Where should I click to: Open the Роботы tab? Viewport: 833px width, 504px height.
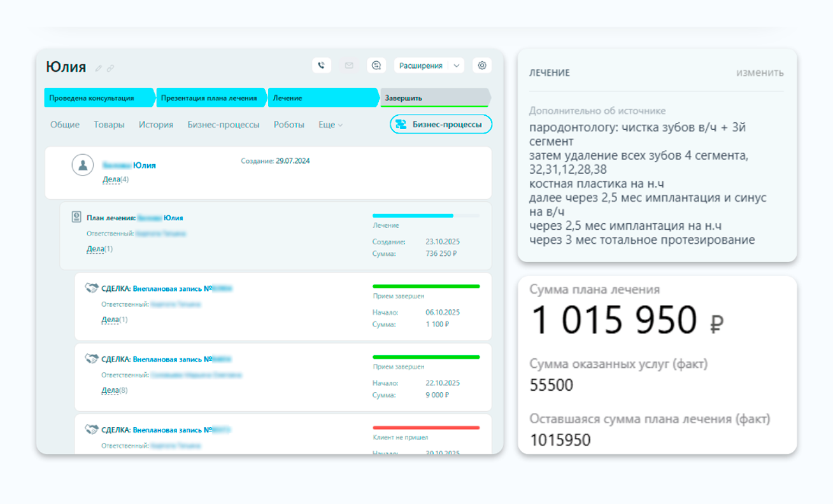pyautogui.click(x=289, y=125)
